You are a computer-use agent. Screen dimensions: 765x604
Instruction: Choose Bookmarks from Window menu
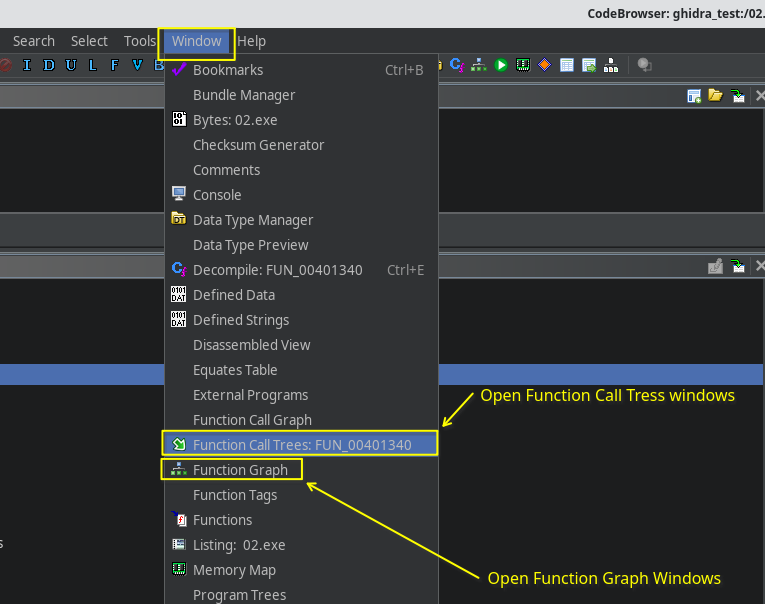tap(301, 70)
